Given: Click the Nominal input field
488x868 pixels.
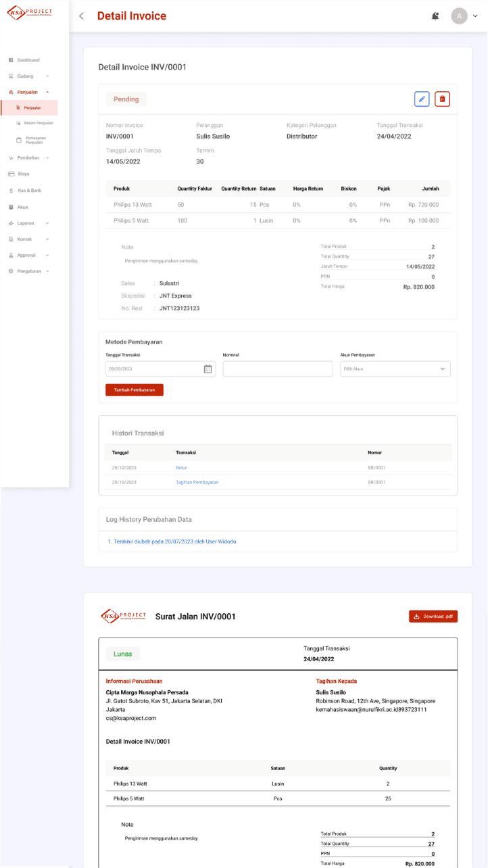Looking at the screenshot, I should 278,369.
